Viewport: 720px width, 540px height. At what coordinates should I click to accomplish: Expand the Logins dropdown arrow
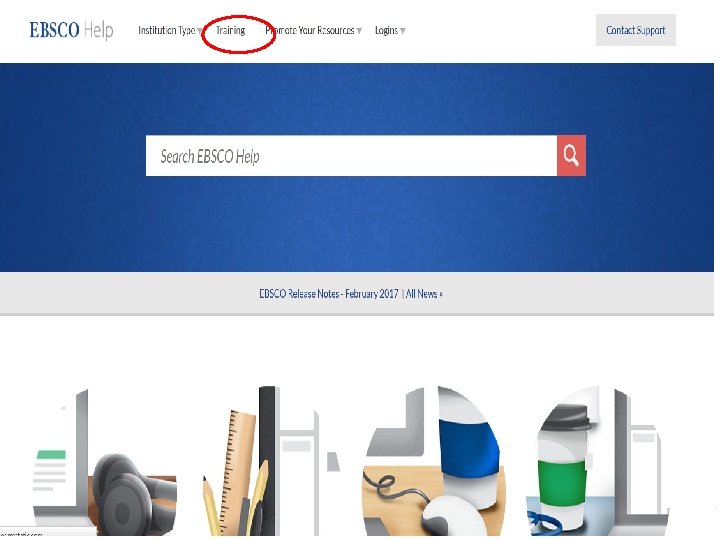coord(402,31)
